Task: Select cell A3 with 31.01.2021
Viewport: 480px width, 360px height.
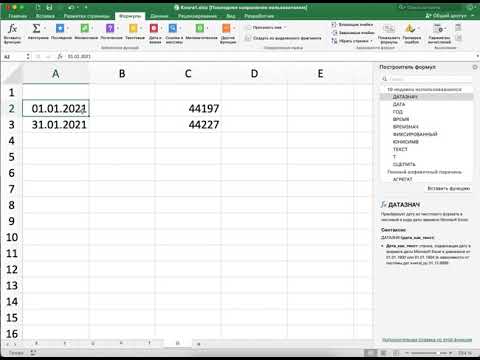Action: pos(56,125)
